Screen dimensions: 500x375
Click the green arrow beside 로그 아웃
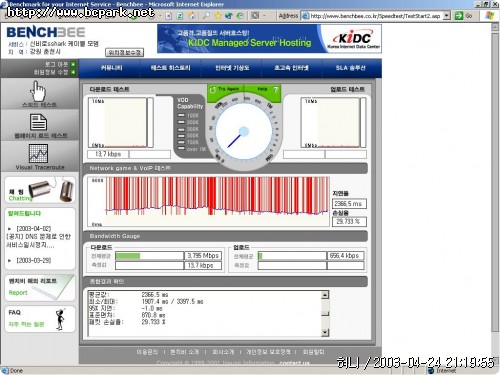coord(73,64)
